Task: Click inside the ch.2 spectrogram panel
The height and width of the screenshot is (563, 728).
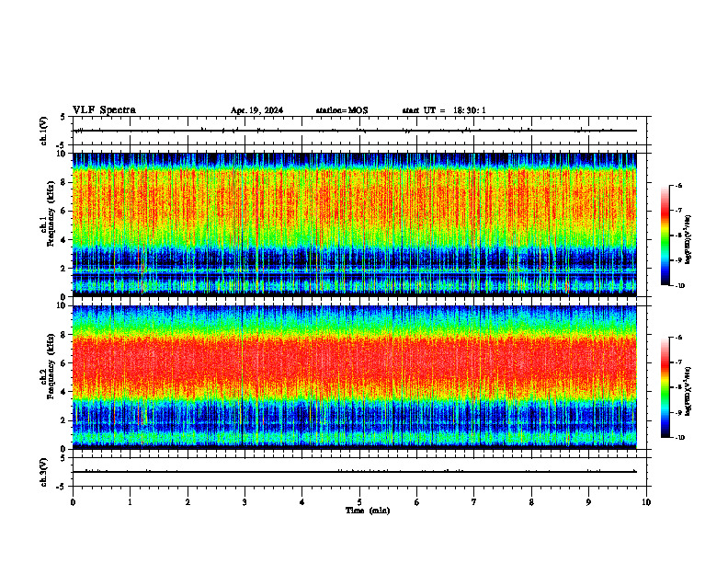Action: pos(355,377)
